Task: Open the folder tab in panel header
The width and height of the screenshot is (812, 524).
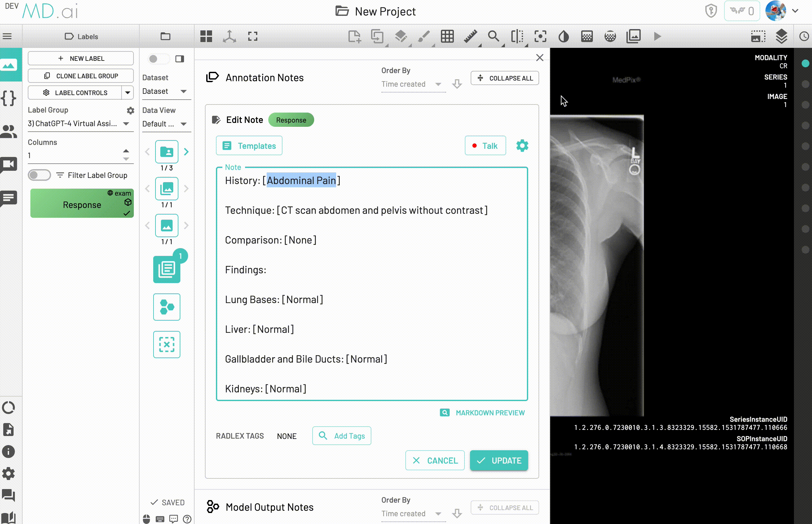Action: (166, 37)
